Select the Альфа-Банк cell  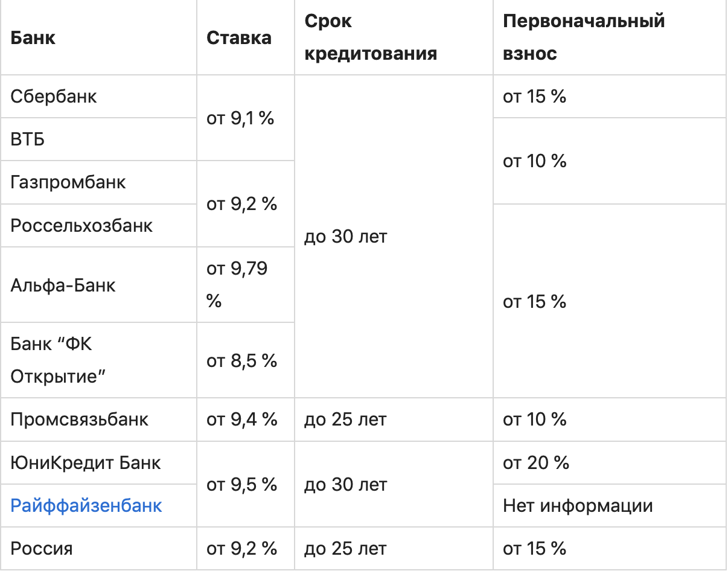tap(63, 284)
